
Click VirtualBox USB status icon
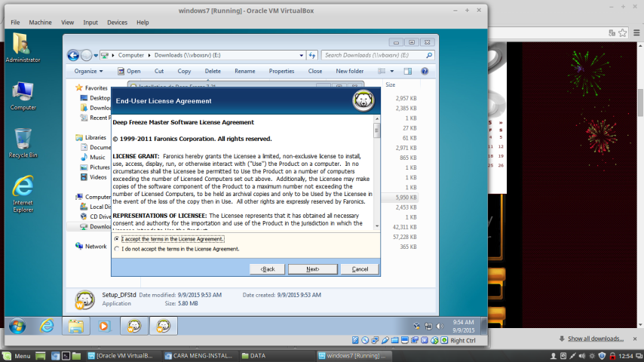(385, 340)
